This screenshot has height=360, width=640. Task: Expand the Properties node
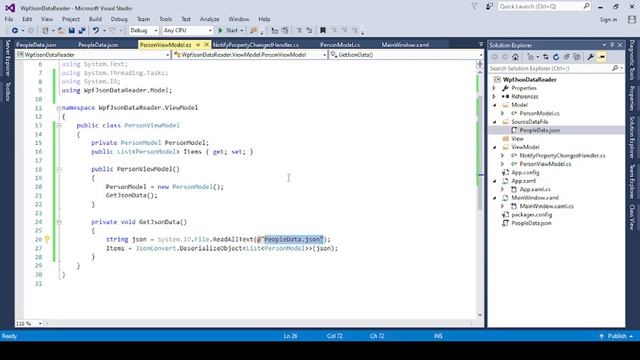click(x=494, y=88)
